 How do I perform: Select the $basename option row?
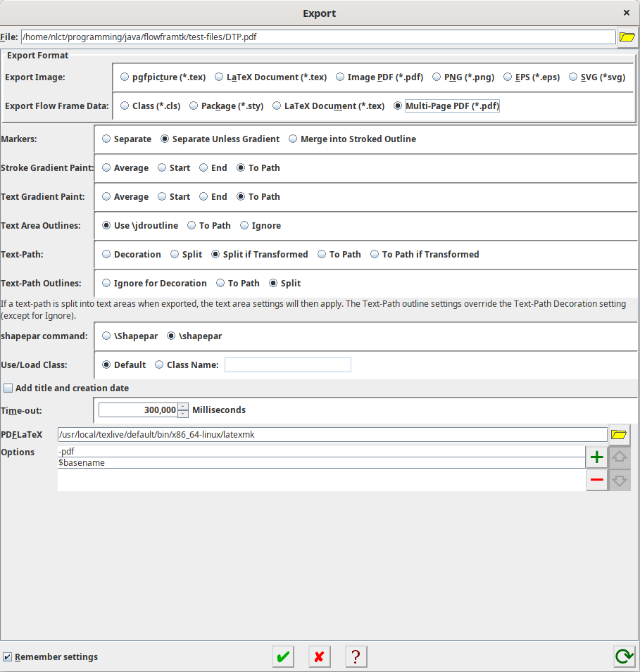click(x=320, y=463)
